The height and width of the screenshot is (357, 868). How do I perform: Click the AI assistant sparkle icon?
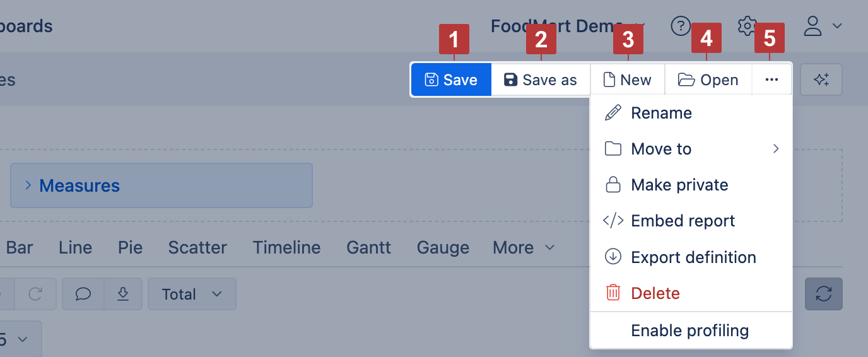pyautogui.click(x=821, y=80)
